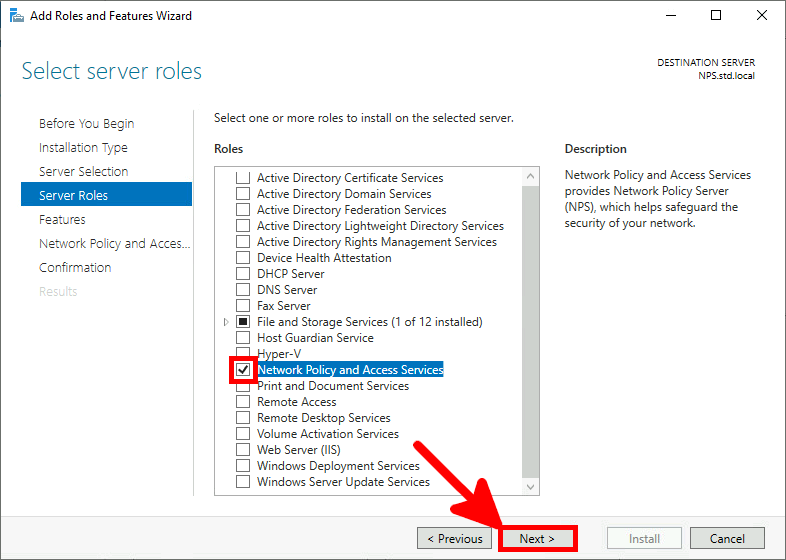Click the Next button
786x560 pixels.
point(536,539)
